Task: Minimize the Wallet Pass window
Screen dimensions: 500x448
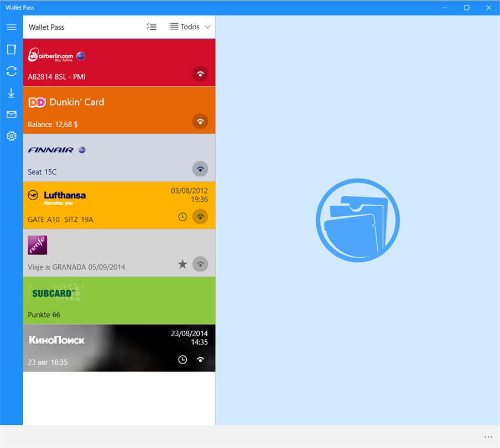Action: pyautogui.click(x=445, y=8)
